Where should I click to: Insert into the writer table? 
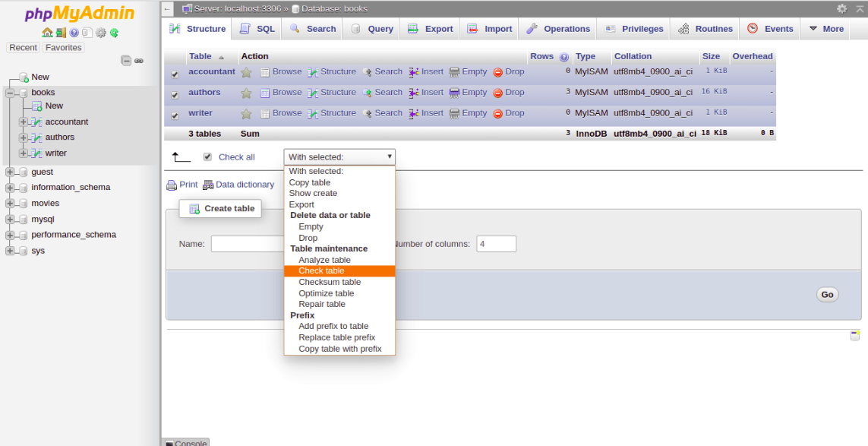tap(426, 112)
